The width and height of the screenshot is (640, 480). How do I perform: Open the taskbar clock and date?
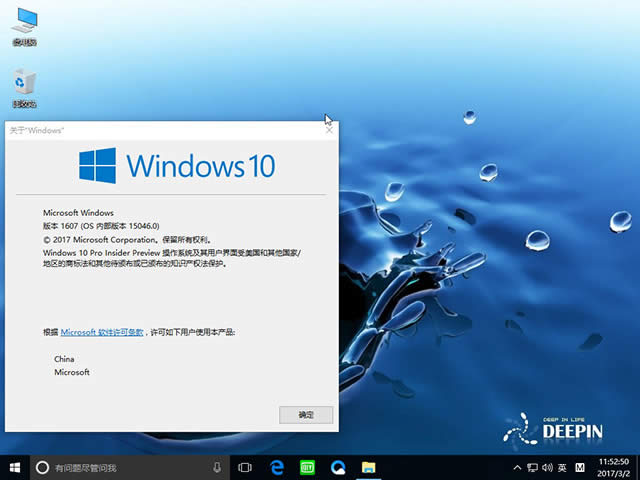[615, 467]
